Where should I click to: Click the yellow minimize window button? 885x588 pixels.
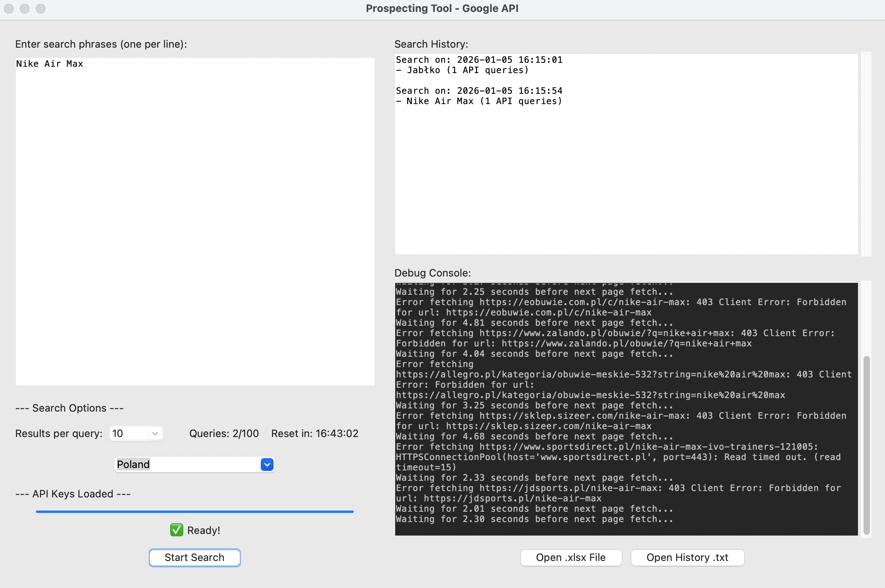coord(25,8)
